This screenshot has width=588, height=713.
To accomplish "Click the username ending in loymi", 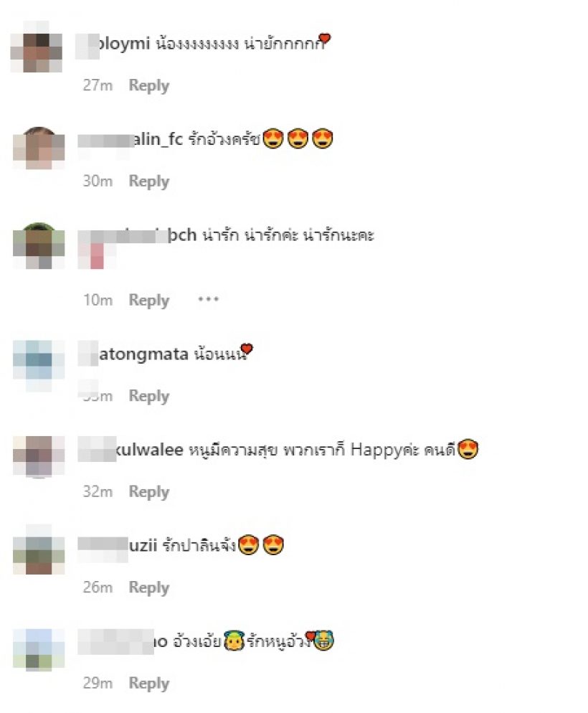I will pyautogui.click(x=113, y=44).
